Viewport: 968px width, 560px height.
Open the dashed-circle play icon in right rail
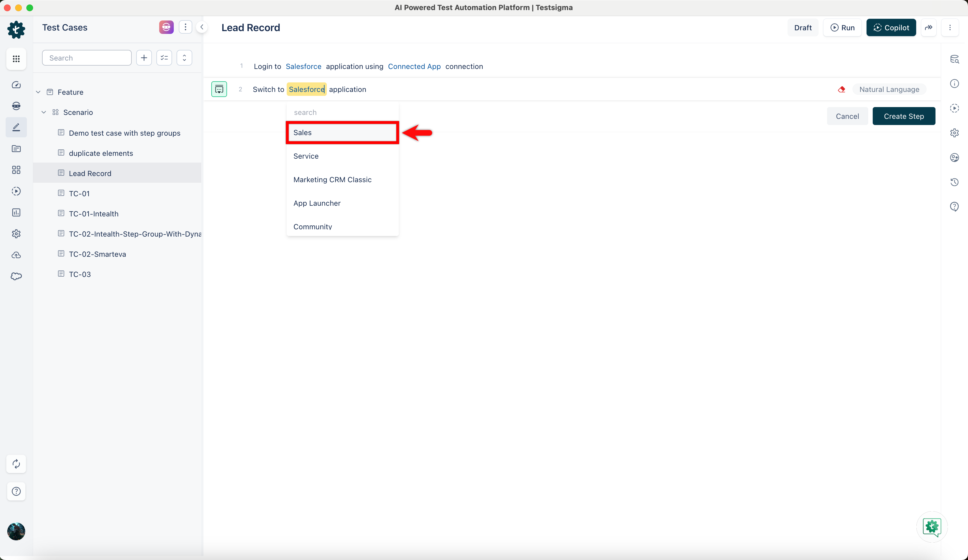[955, 108]
